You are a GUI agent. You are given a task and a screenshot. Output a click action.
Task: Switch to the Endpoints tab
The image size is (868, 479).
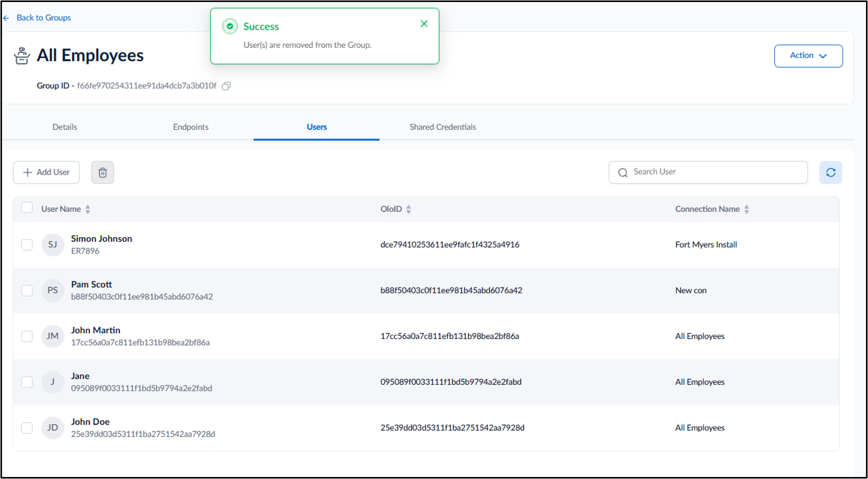[x=191, y=127]
